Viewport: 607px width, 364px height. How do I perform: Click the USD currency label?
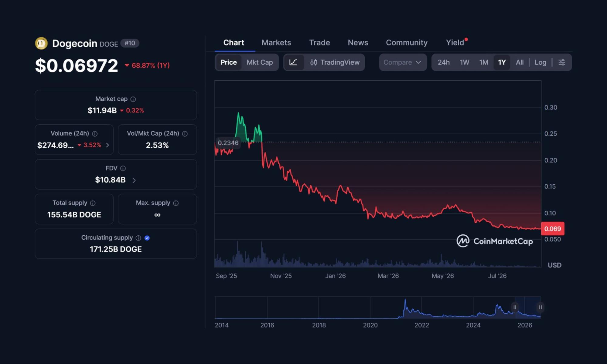point(554,265)
